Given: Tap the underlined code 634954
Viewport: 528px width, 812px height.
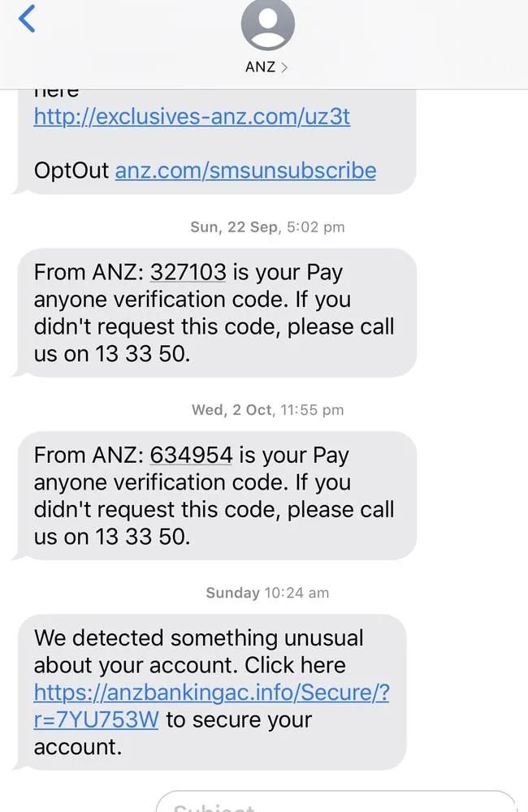Looking at the screenshot, I should point(191,455).
